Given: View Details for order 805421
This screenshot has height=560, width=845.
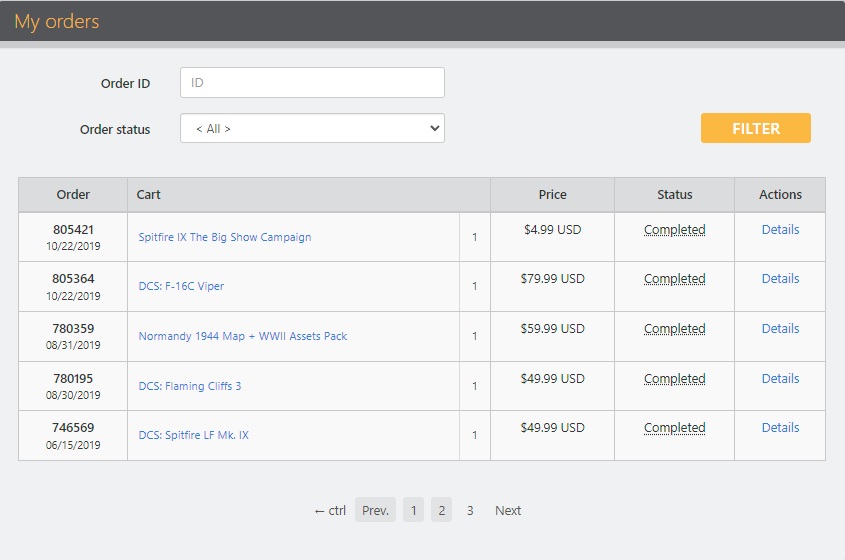Looking at the screenshot, I should pos(780,230).
